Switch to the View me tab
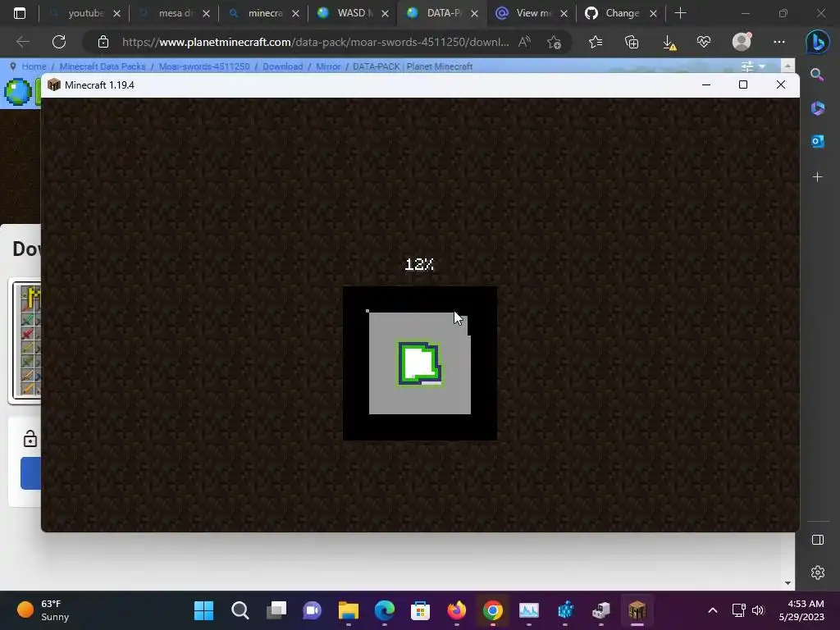Image resolution: width=840 pixels, height=630 pixels. (x=532, y=13)
